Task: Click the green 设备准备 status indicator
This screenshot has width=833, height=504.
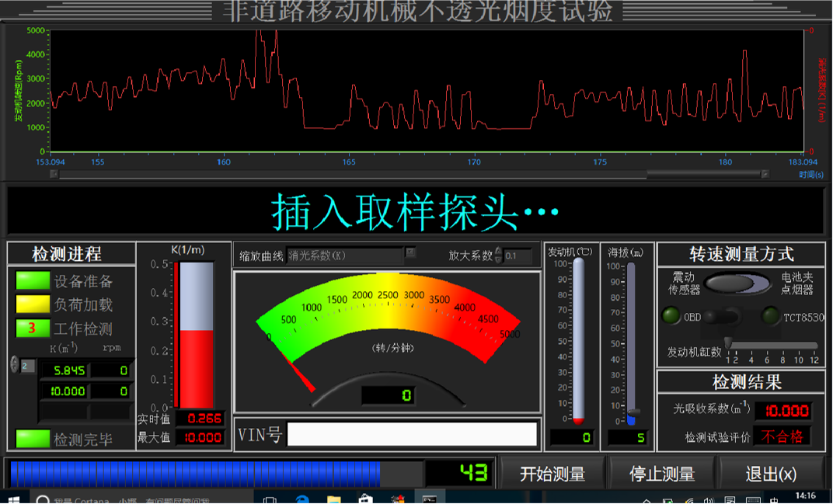Action: (33, 280)
